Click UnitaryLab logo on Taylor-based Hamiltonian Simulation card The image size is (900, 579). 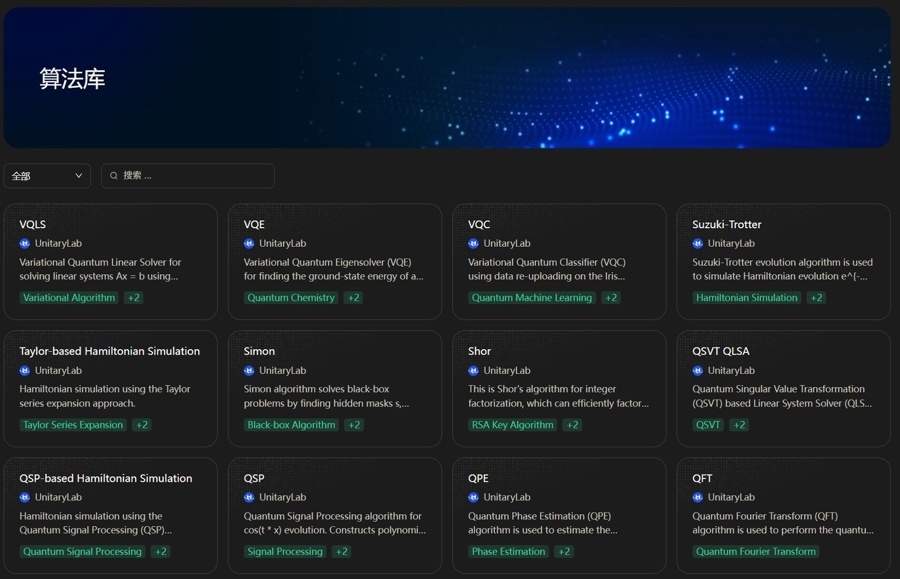click(x=25, y=371)
